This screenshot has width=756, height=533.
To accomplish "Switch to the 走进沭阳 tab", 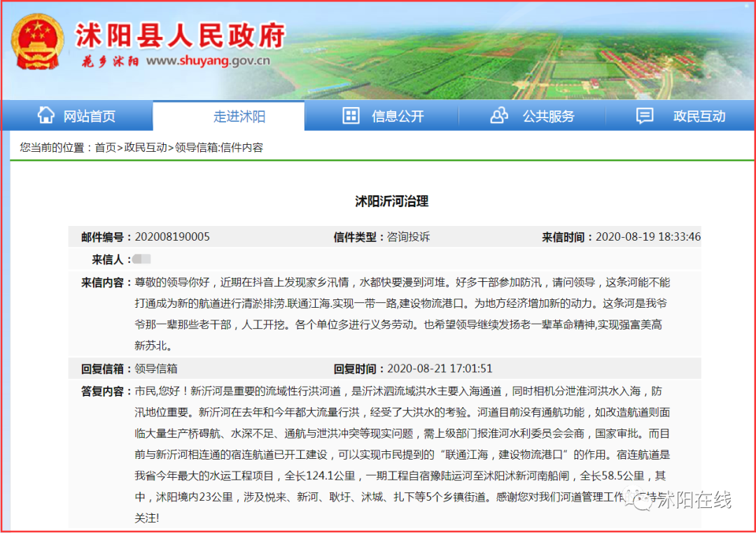I will (229, 115).
